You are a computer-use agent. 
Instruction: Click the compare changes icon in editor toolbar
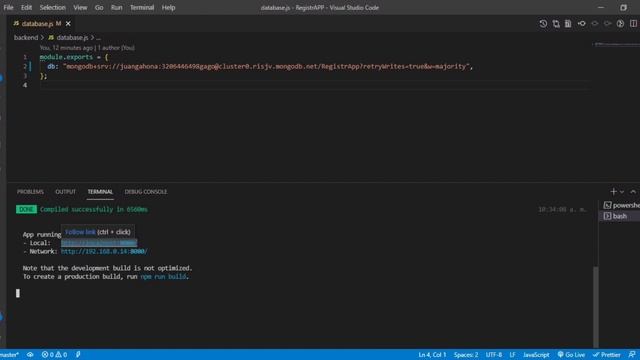[x=556, y=24]
